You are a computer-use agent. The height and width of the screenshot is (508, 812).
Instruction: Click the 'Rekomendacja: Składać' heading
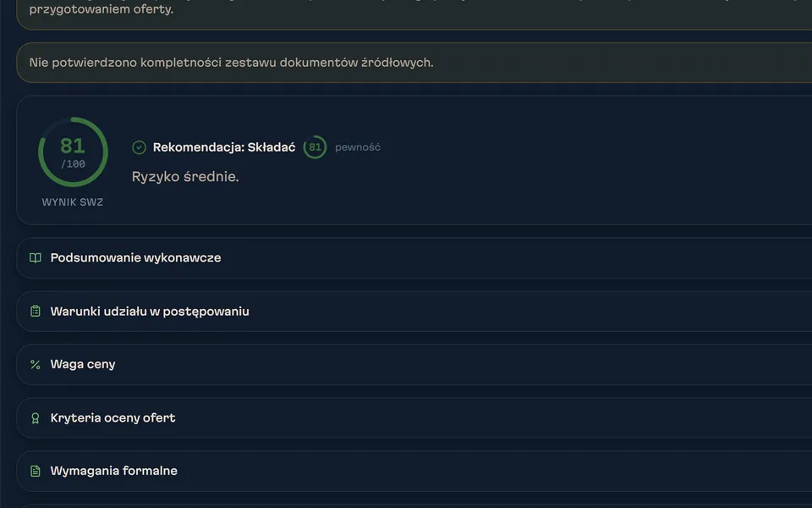(x=223, y=147)
